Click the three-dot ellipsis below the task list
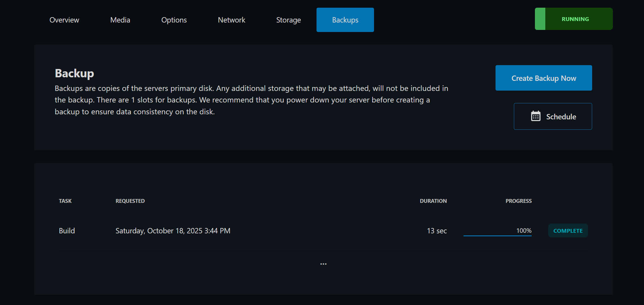 coord(323,264)
